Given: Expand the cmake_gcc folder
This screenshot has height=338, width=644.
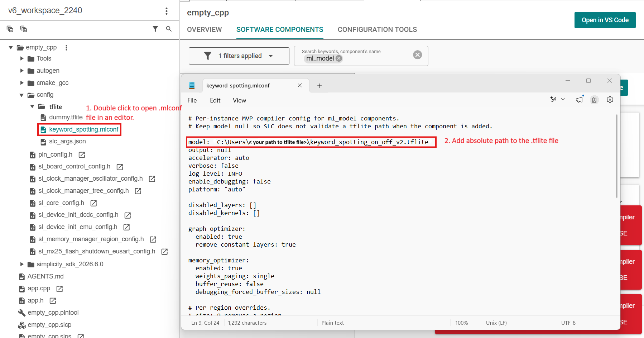Looking at the screenshot, I should 22,83.
